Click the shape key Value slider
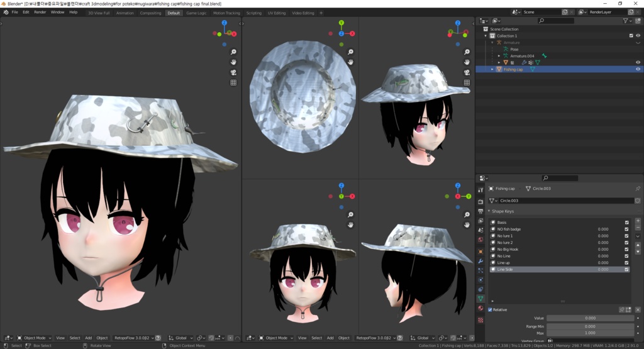The image size is (644, 349). click(590, 318)
